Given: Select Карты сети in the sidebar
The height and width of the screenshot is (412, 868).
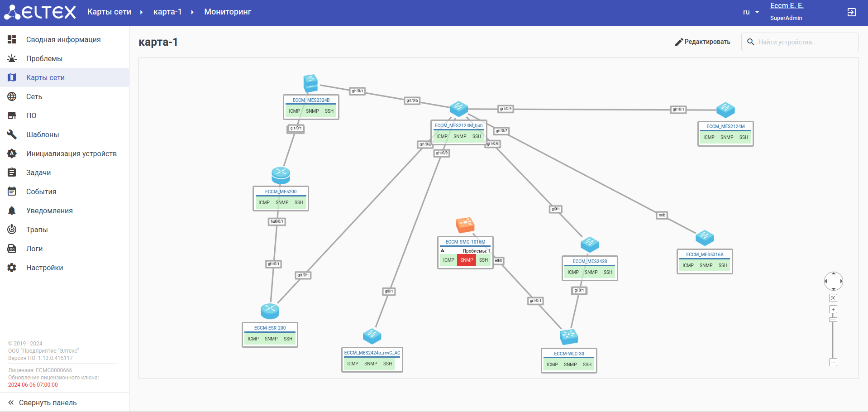Looking at the screenshot, I should [x=64, y=77].
